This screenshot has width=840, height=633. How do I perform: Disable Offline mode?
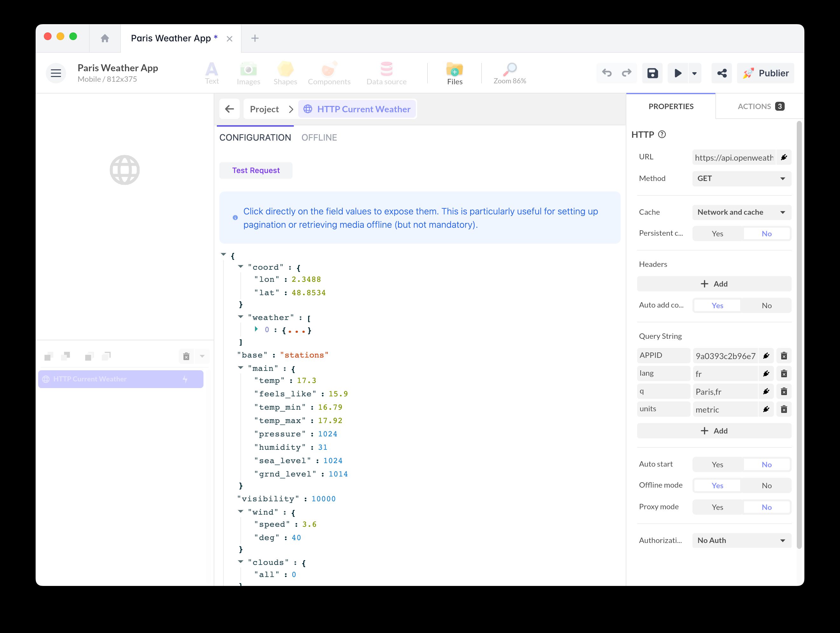pyautogui.click(x=767, y=485)
